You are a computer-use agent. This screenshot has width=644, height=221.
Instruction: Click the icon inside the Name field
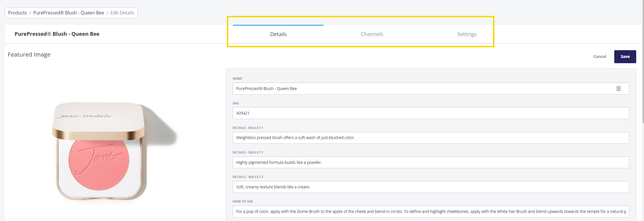coord(618,89)
